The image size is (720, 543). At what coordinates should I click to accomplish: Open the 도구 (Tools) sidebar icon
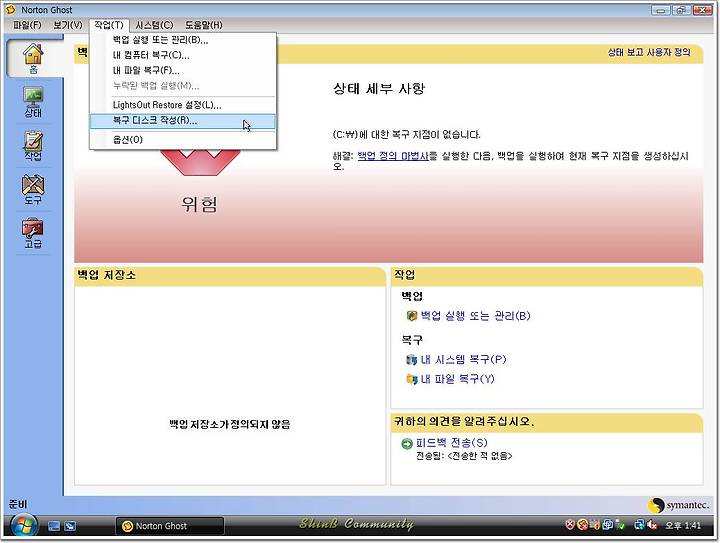pyautogui.click(x=33, y=189)
